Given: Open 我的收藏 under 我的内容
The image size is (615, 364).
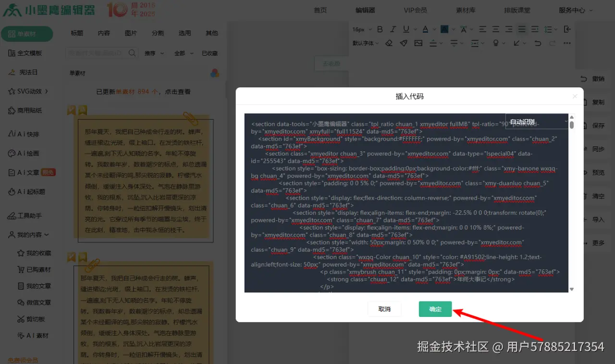Looking at the screenshot, I should click(x=34, y=253).
